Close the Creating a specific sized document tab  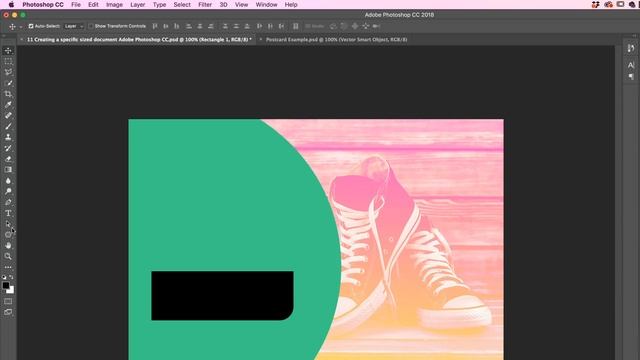[22, 40]
